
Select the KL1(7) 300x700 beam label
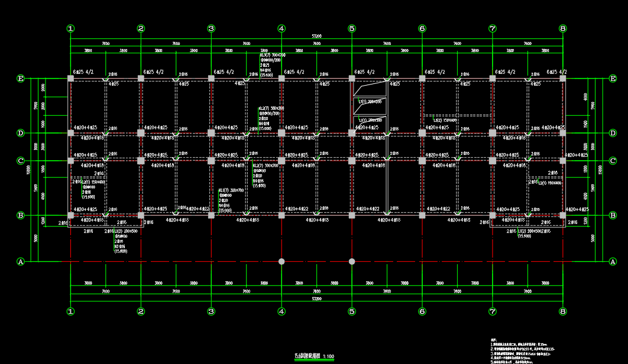click(x=231, y=190)
